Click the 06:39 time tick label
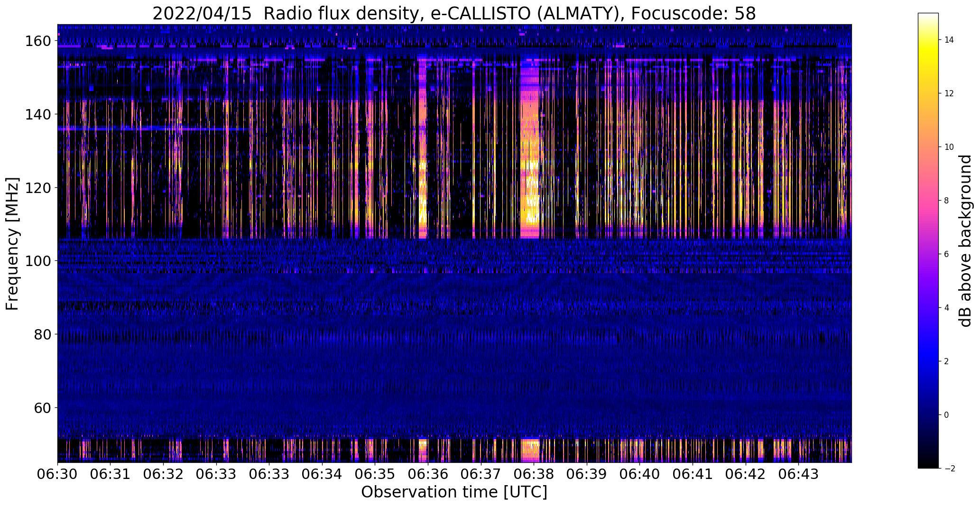 point(587,474)
